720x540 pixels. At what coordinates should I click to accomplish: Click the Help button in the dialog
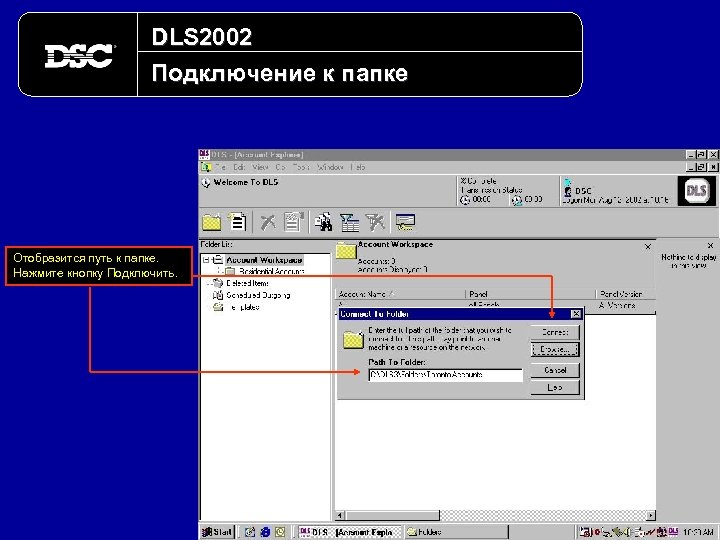pos(555,388)
